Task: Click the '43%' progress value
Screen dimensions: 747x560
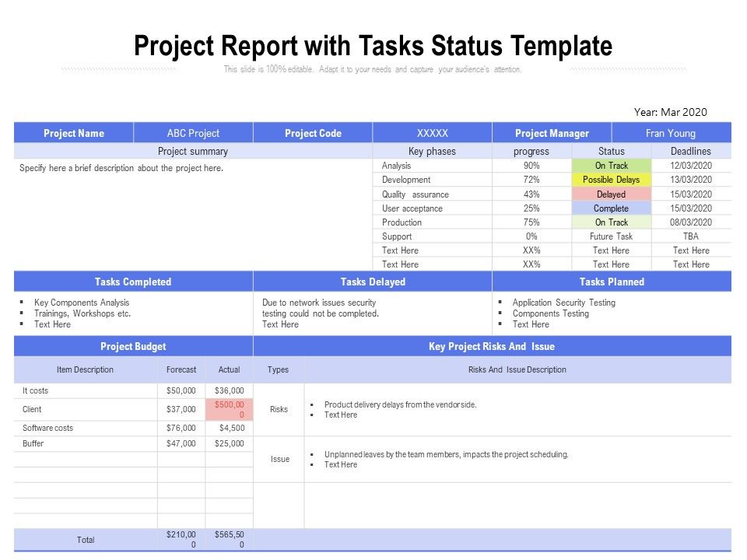Action: pos(531,194)
